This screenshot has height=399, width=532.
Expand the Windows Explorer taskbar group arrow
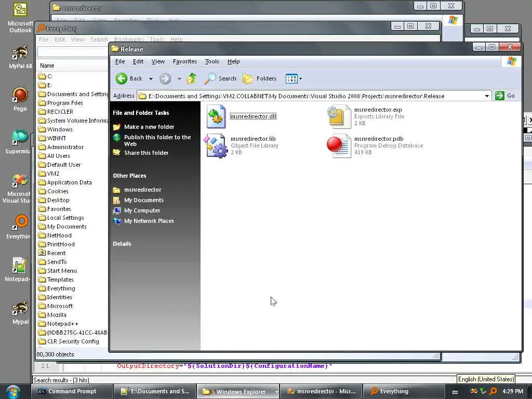(276, 392)
